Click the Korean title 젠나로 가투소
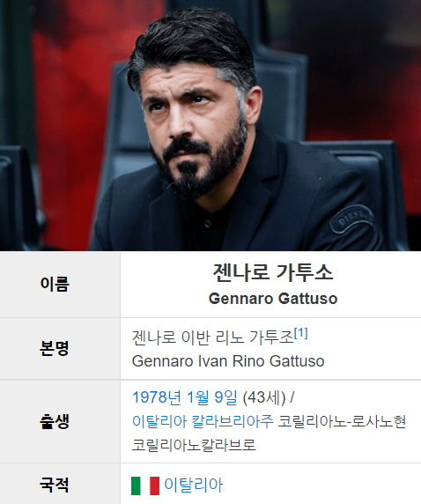Viewport: 421px width, 504px height. click(x=273, y=272)
